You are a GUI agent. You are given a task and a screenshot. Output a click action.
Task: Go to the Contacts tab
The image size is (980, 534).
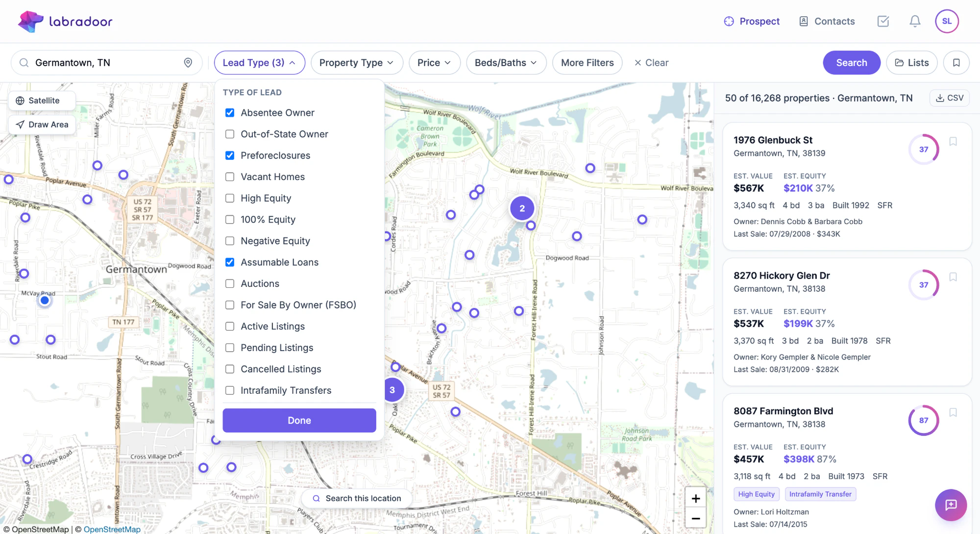pos(827,21)
